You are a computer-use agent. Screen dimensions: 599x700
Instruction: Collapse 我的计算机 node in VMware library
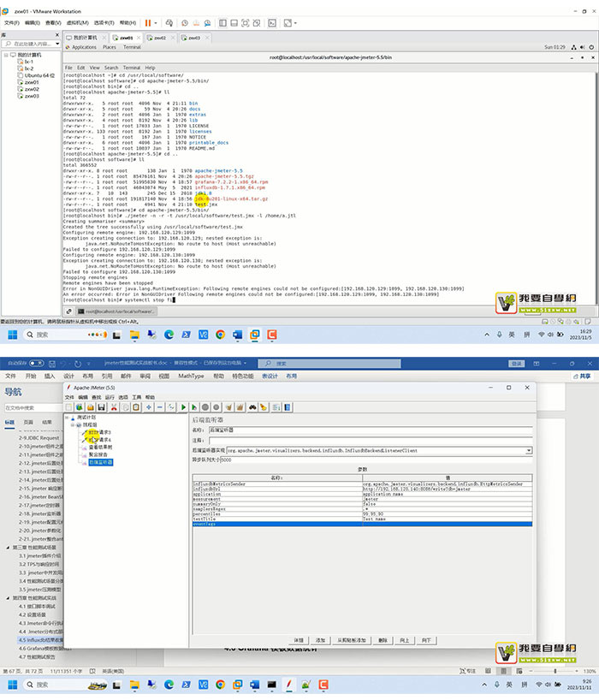(6, 55)
